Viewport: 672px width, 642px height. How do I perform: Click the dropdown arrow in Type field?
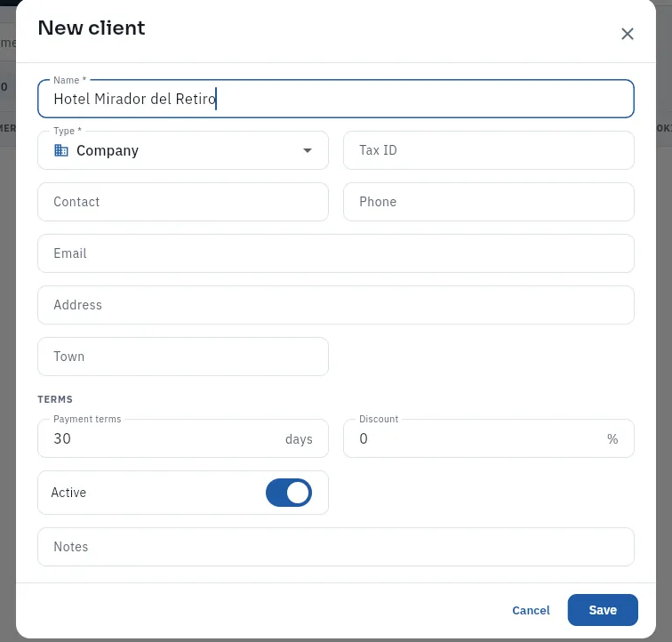coord(308,150)
